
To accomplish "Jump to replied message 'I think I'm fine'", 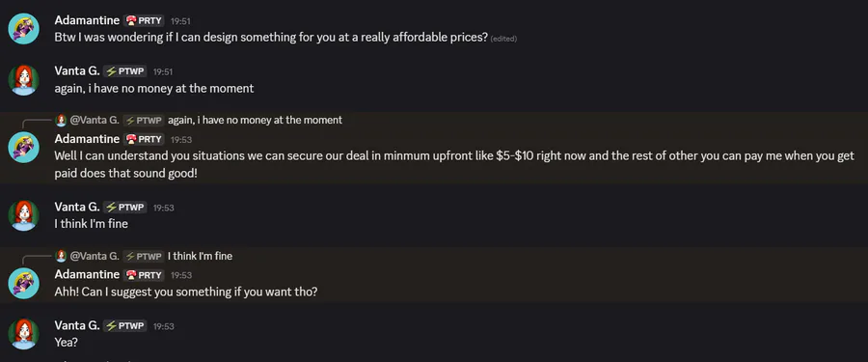I will (200, 256).
